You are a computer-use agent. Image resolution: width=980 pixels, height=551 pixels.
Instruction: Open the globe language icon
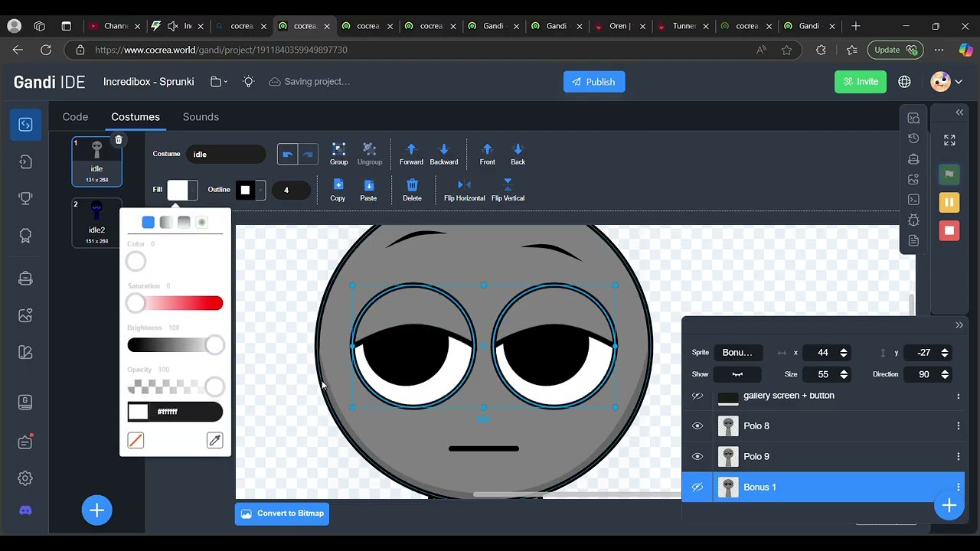904,82
